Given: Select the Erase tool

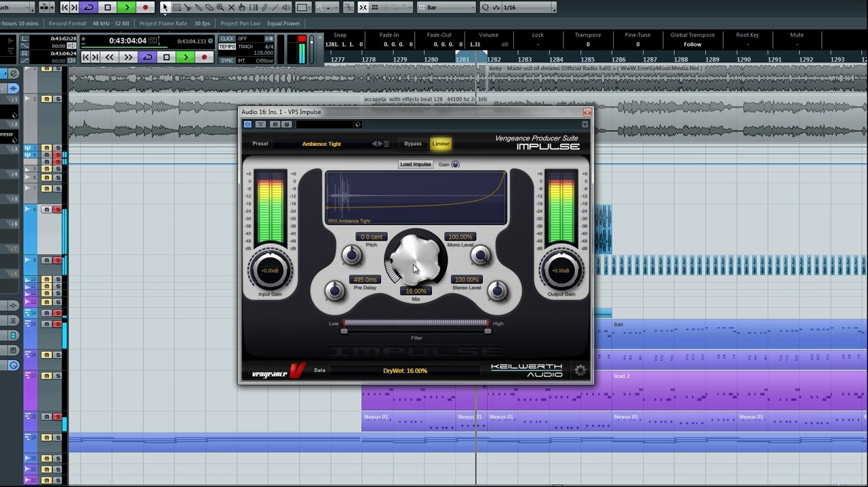Looking at the screenshot, I should (210, 7).
